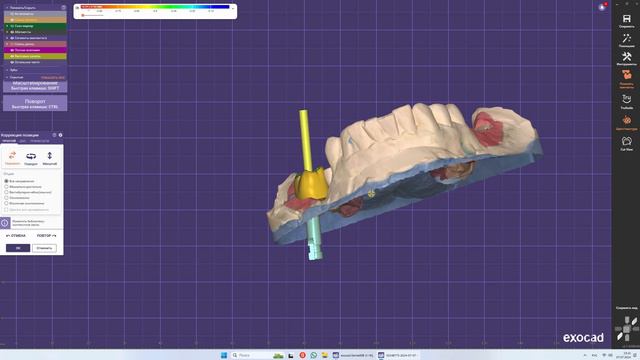Image resolution: width=640 pixels, height=360 pixels.
Task: Open Opera browser from taskbar
Action: coord(302,355)
